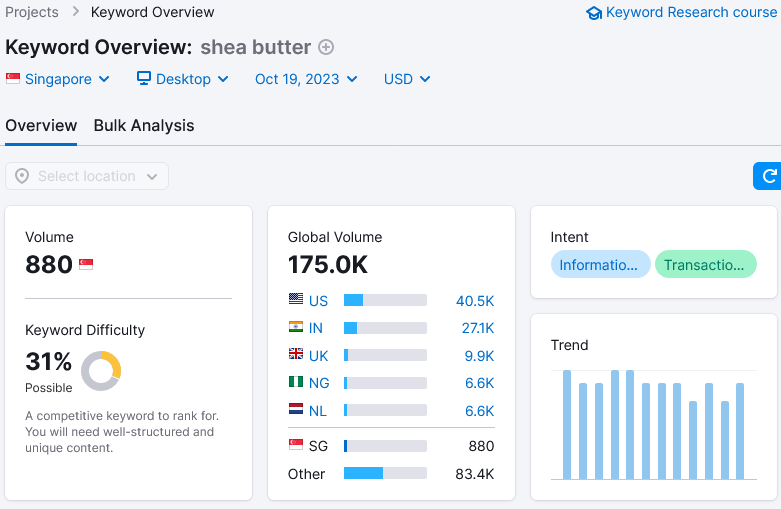Click the Nigeria flag in Global Volume

tap(296, 382)
